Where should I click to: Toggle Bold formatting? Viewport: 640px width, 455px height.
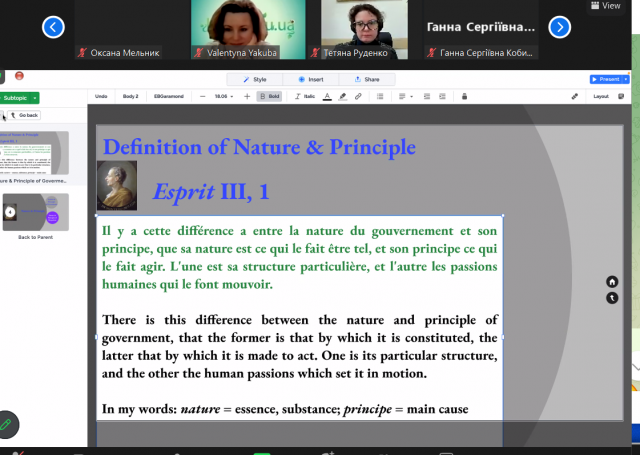[269, 96]
